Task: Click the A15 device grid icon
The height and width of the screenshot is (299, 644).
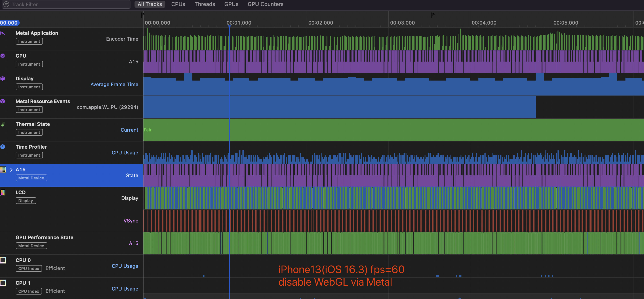Action: pyautogui.click(x=3, y=169)
